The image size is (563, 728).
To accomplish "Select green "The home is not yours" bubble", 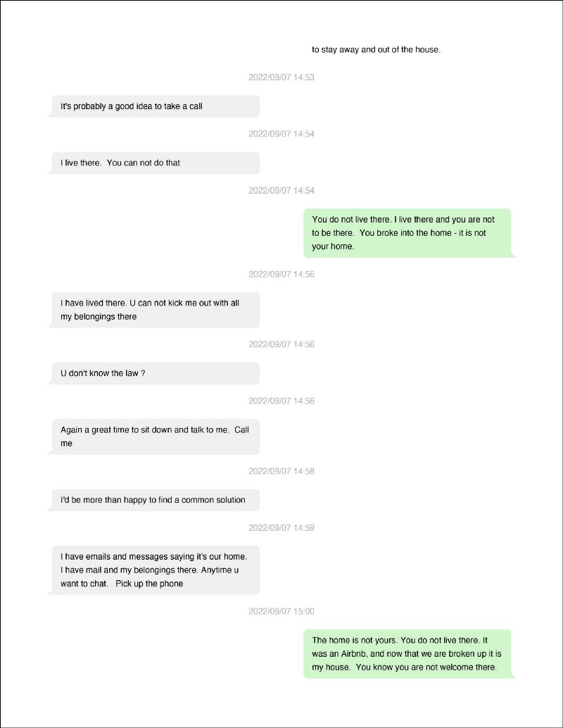I will coord(407,653).
